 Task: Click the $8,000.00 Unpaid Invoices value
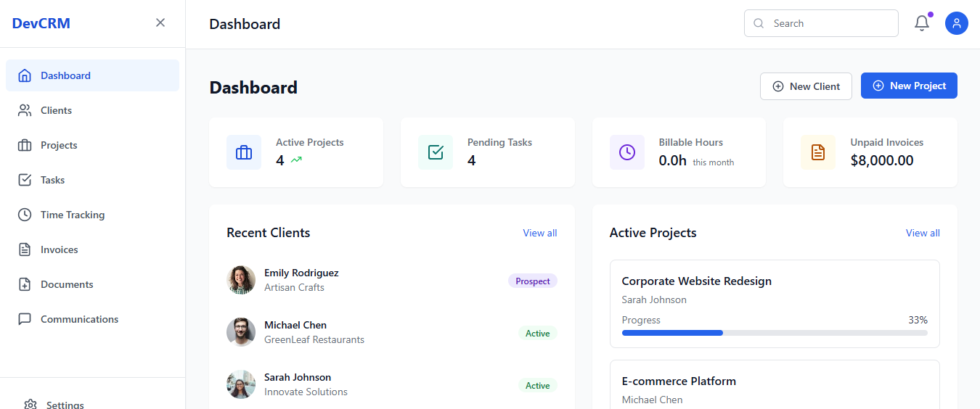882,160
